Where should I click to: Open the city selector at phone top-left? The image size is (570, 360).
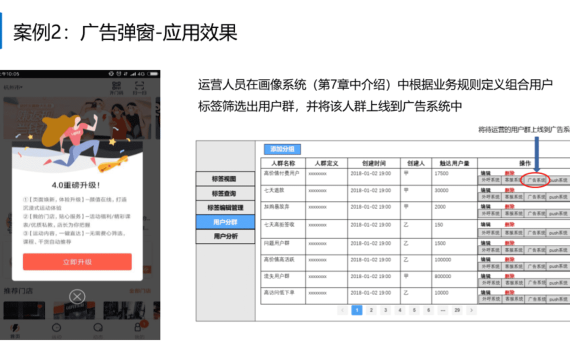[13, 88]
